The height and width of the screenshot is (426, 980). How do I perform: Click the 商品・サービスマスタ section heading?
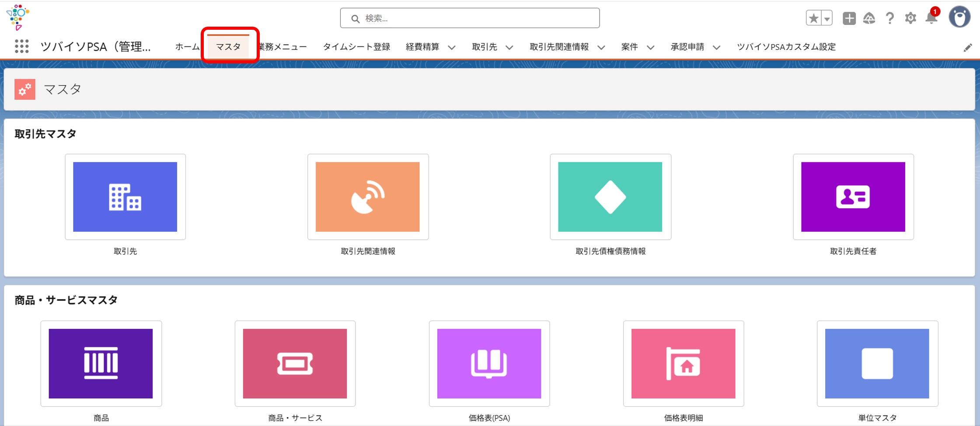click(66, 300)
